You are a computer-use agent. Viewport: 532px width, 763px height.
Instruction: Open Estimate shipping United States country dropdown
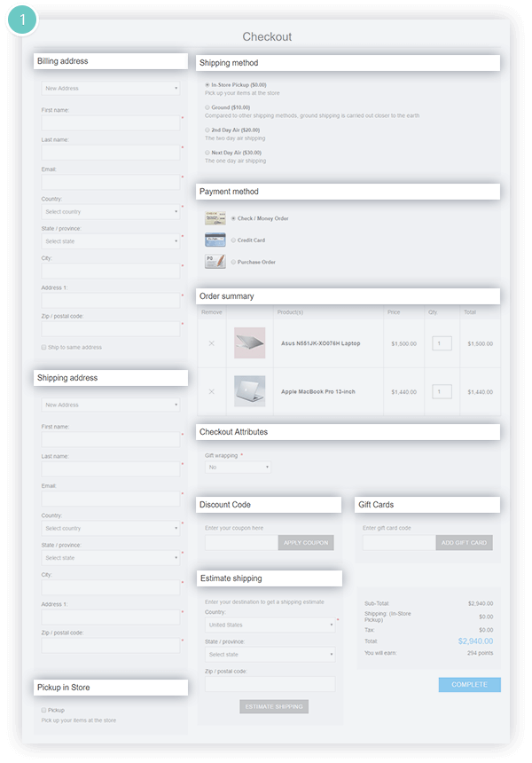coord(270,625)
